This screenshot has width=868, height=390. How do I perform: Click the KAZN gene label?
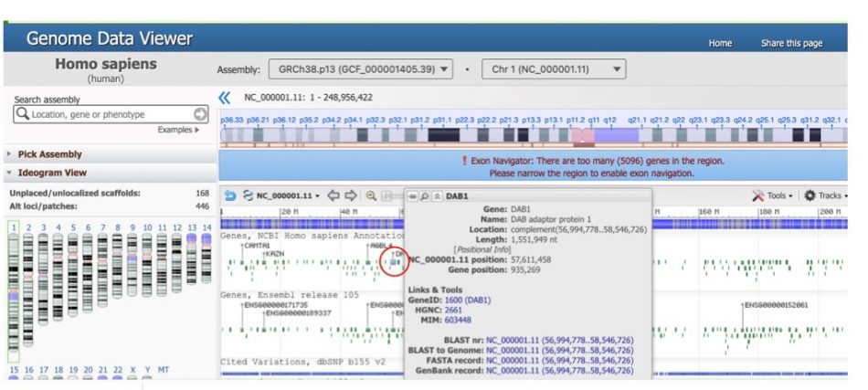(275, 253)
